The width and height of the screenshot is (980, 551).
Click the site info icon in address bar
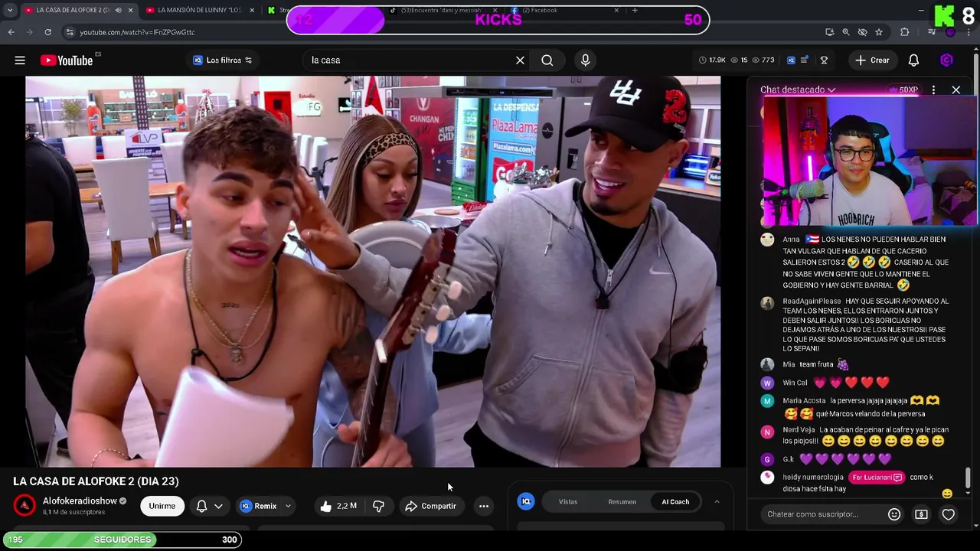coord(70,32)
